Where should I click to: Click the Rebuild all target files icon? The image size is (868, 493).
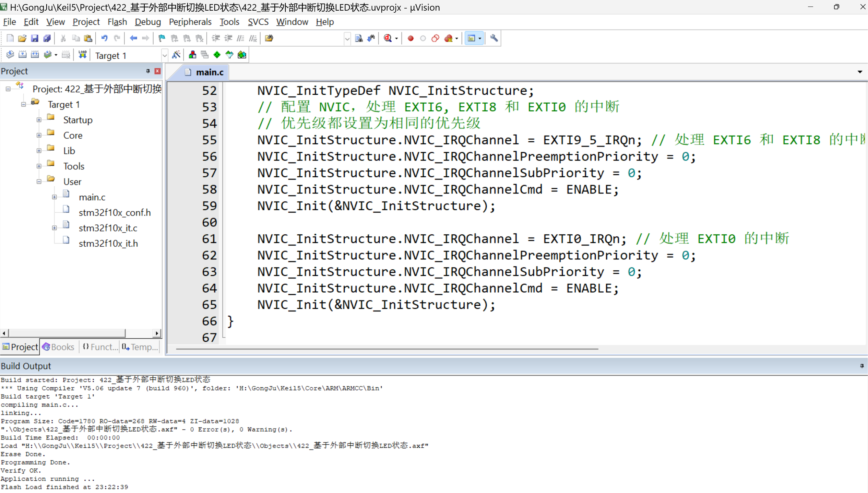pos(35,55)
